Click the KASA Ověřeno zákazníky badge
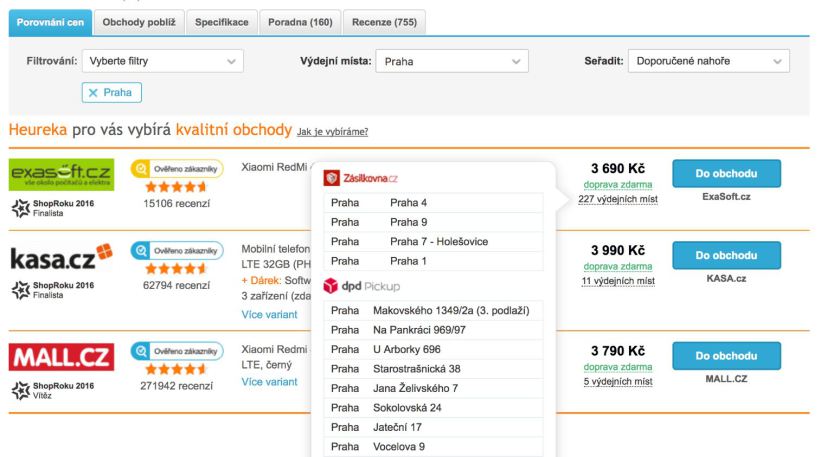Viewport: 840px width, 457px height. tap(177, 251)
